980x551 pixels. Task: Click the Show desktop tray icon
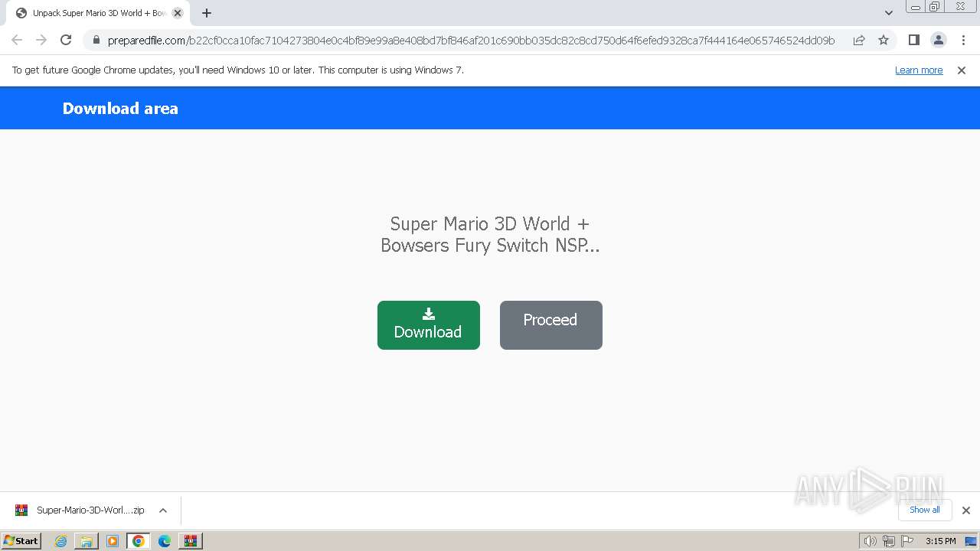971,541
